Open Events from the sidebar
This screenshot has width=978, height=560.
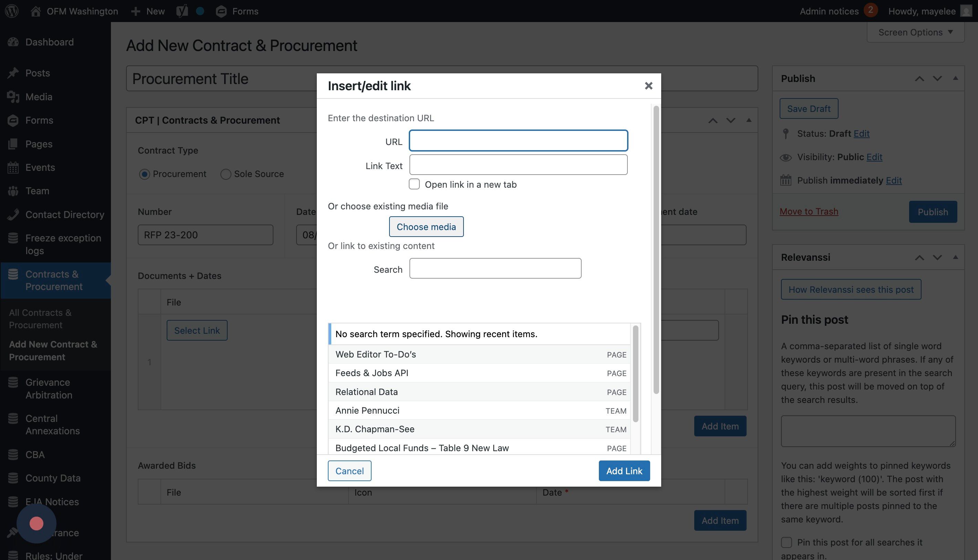click(x=40, y=167)
